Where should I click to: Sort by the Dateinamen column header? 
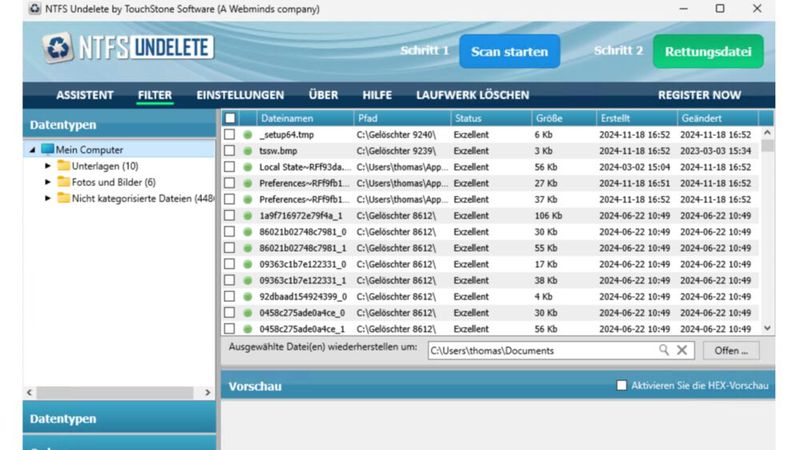[x=305, y=118]
